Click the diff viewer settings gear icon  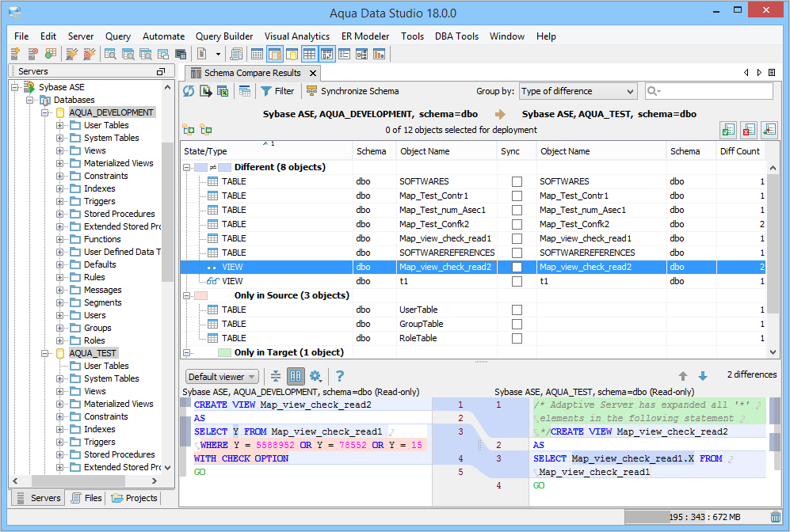(x=315, y=376)
